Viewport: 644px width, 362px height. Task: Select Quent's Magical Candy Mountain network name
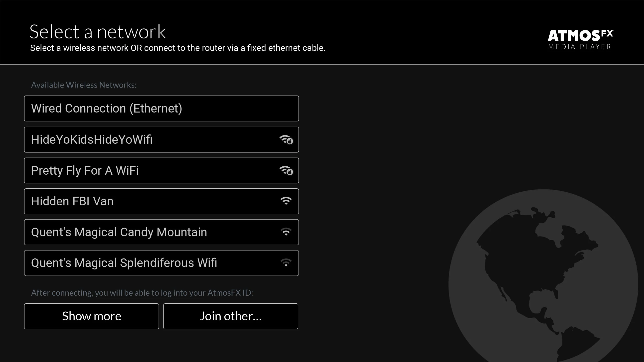[119, 232]
